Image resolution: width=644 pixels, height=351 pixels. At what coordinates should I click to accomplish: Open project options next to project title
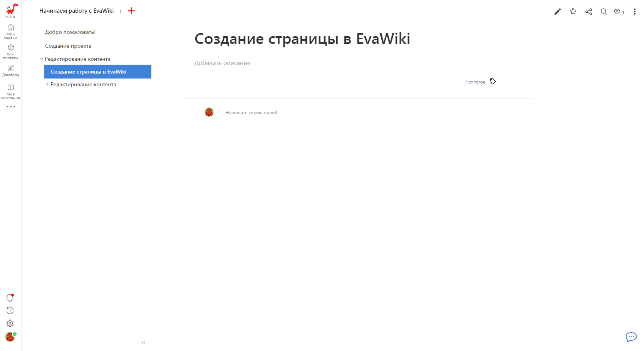[x=121, y=12]
